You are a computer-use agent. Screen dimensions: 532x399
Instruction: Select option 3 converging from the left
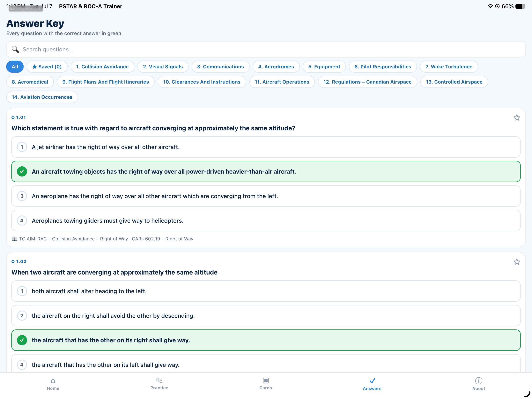[266, 196]
